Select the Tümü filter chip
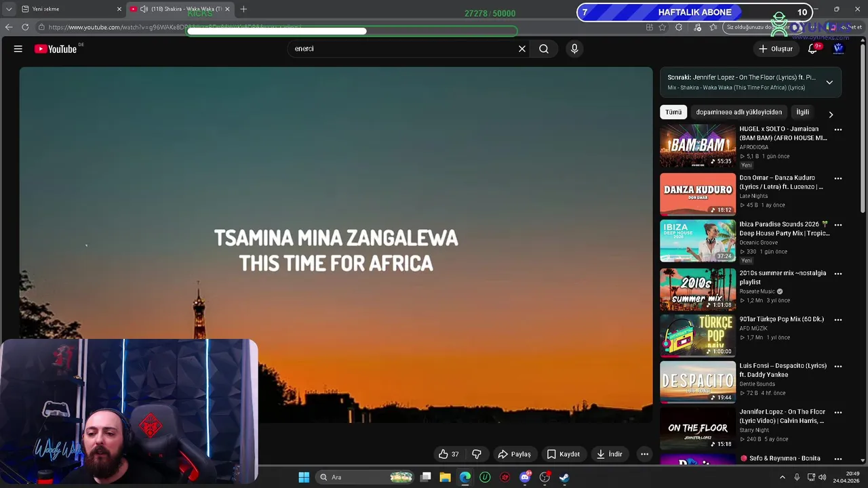Viewport: 868px width, 488px height. click(673, 113)
